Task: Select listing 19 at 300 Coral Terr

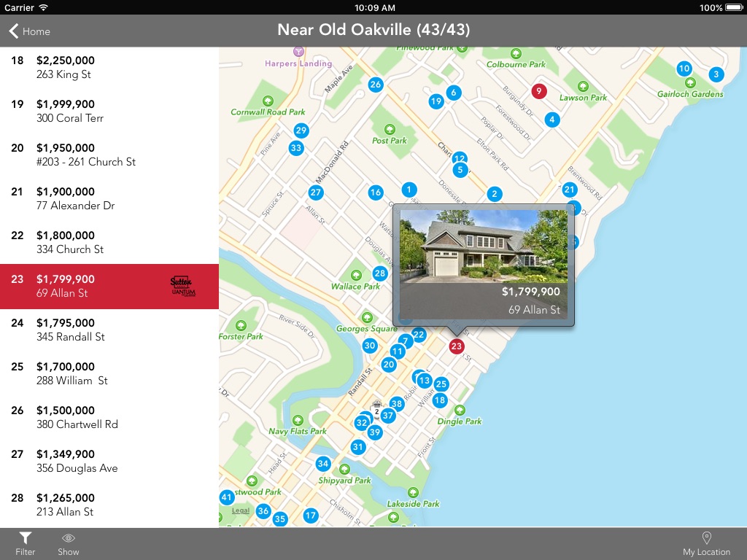Action: [x=109, y=111]
